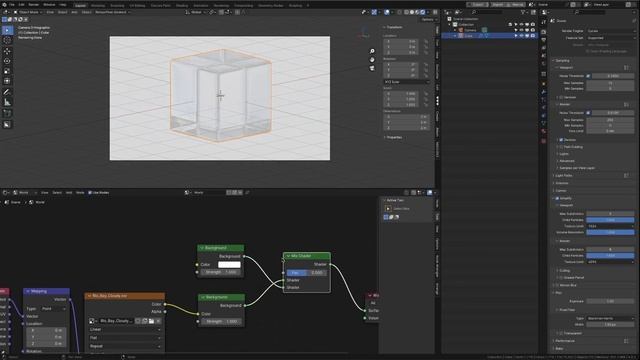Open the Render properties tab icon

tap(544, 32)
